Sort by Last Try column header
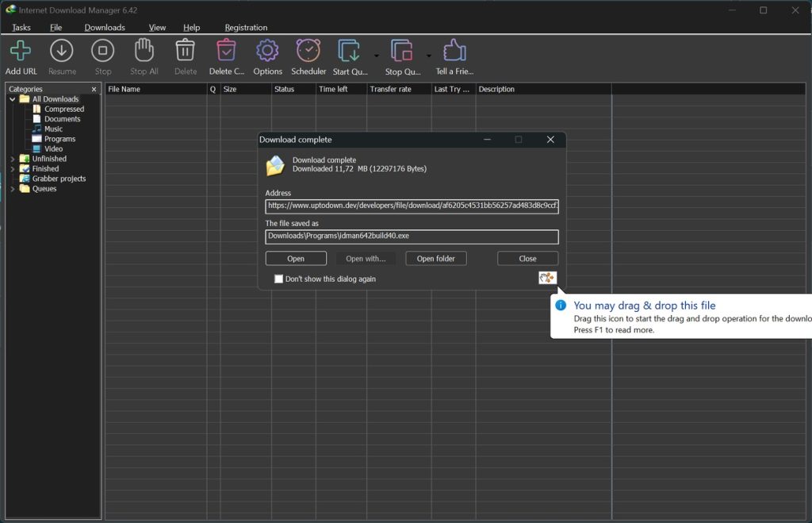The height and width of the screenshot is (523, 812). pos(454,89)
